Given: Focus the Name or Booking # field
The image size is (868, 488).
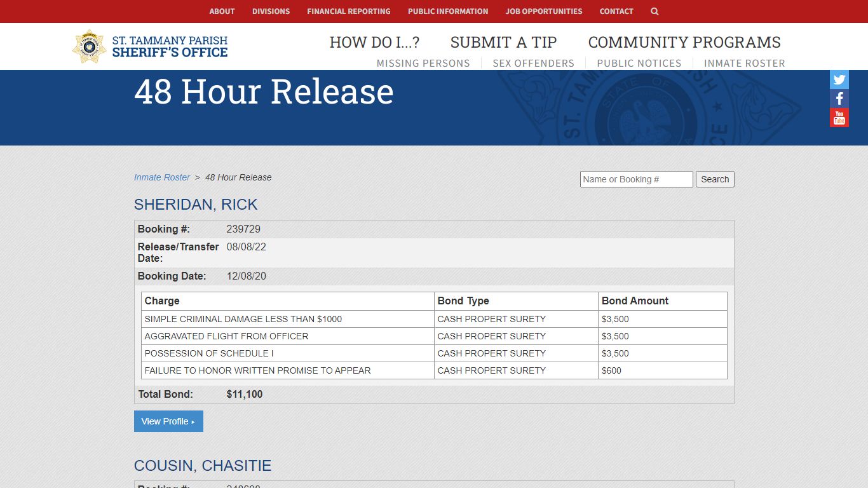Looking at the screenshot, I should [x=637, y=179].
